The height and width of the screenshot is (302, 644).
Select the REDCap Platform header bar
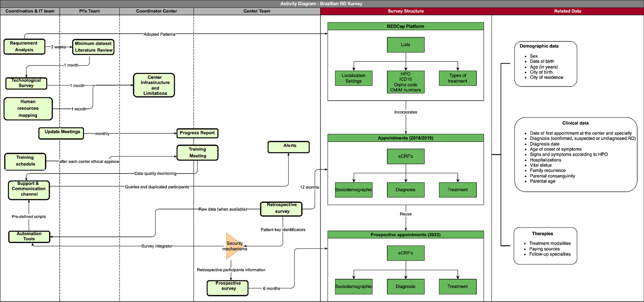point(405,26)
